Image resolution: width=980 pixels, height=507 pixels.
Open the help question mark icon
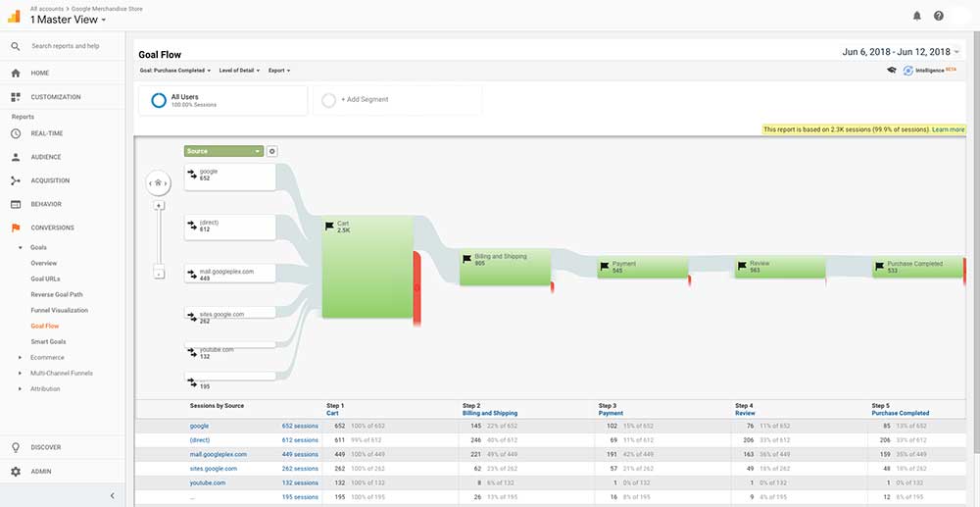[x=939, y=16]
